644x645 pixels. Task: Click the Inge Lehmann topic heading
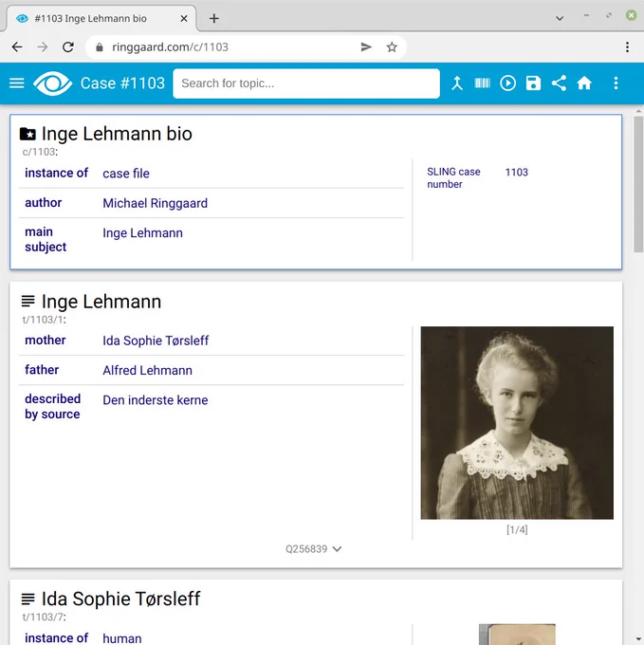101,302
